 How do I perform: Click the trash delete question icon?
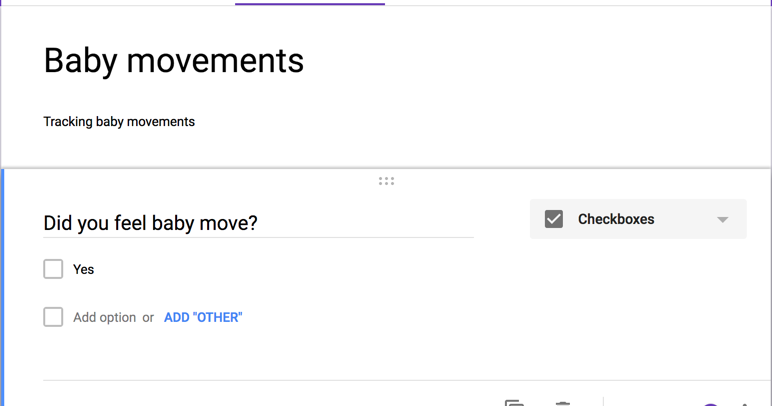tap(562, 404)
